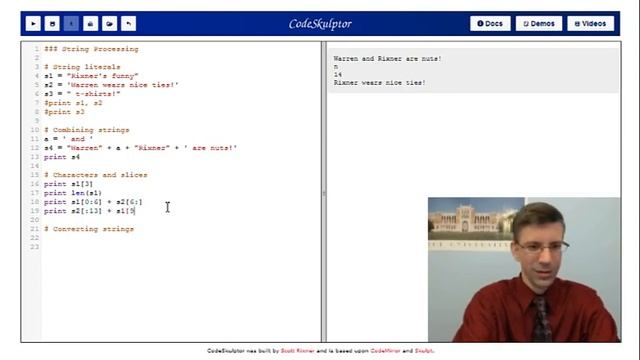Open the Docs page
Screen dimensions: 640x360
tap(490, 24)
